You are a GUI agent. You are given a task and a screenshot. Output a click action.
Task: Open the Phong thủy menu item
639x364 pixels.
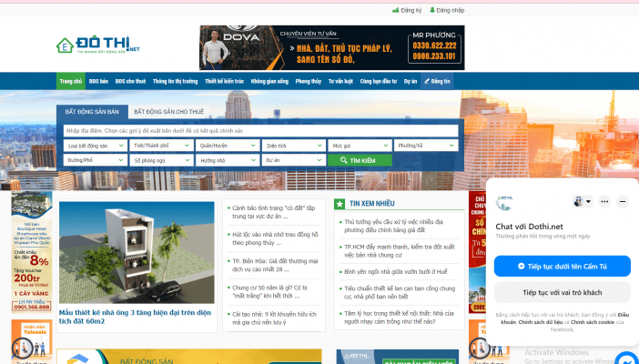coord(308,81)
